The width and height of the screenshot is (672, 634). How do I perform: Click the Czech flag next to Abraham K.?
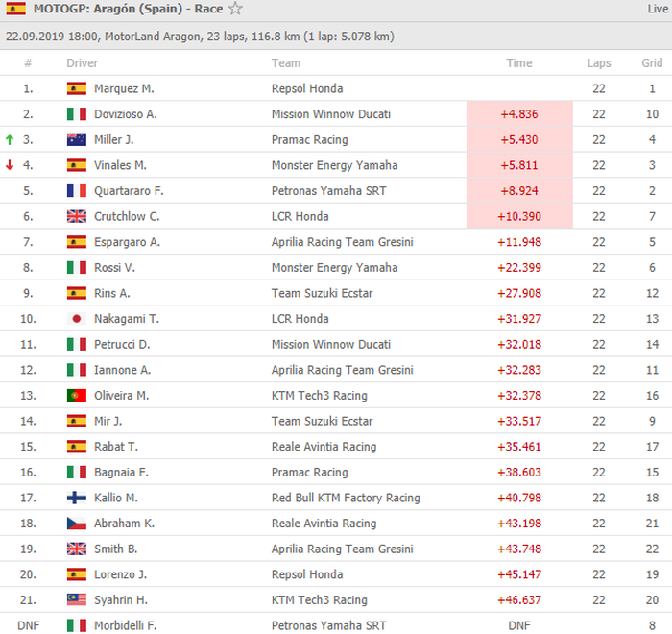coord(77,524)
